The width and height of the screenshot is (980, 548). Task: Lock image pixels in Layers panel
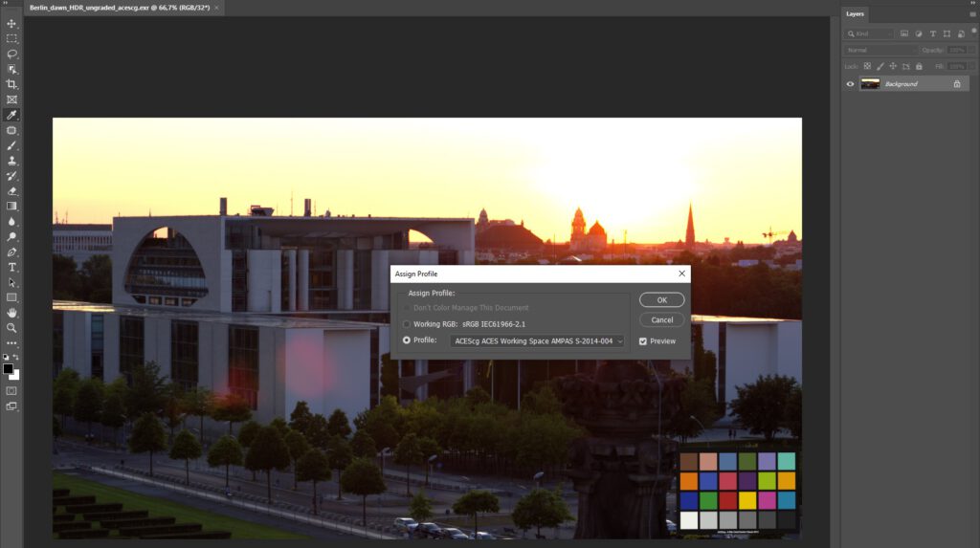pos(880,66)
